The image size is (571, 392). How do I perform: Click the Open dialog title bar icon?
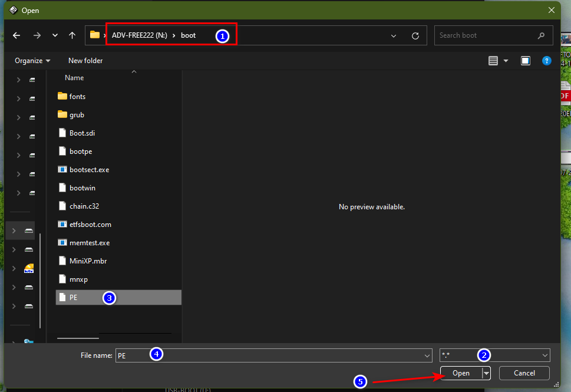pyautogui.click(x=14, y=10)
